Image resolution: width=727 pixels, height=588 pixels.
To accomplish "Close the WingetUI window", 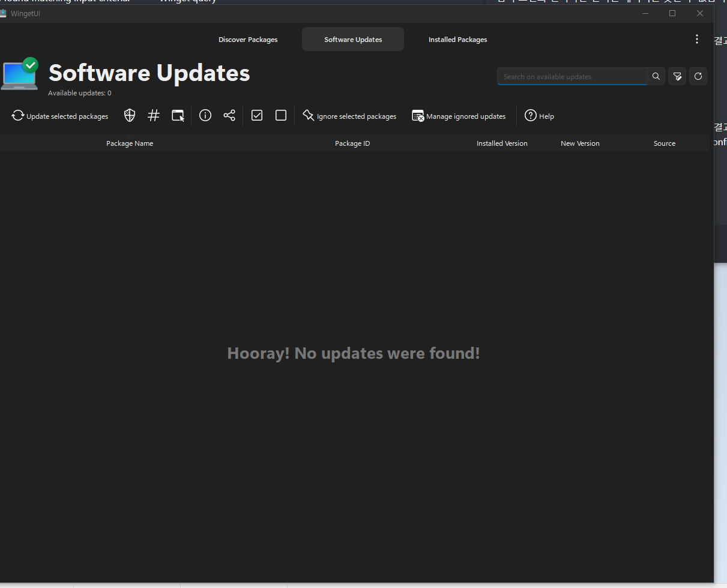I will click(700, 13).
